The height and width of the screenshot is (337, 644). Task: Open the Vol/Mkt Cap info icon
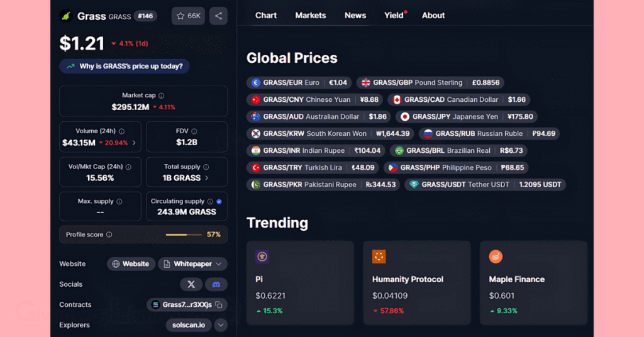tap(128, 167)
